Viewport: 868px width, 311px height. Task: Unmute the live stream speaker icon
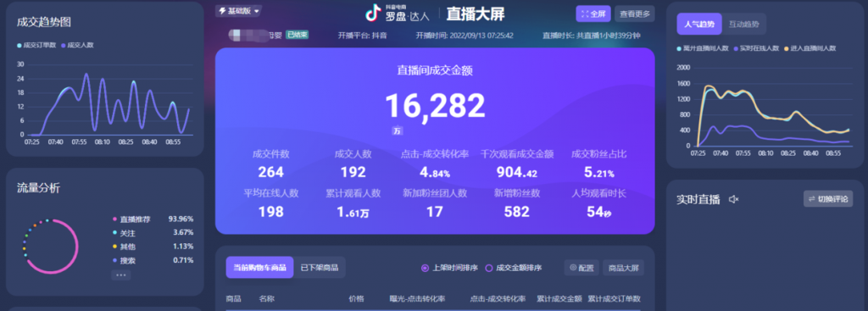click(x=734, y=199)
